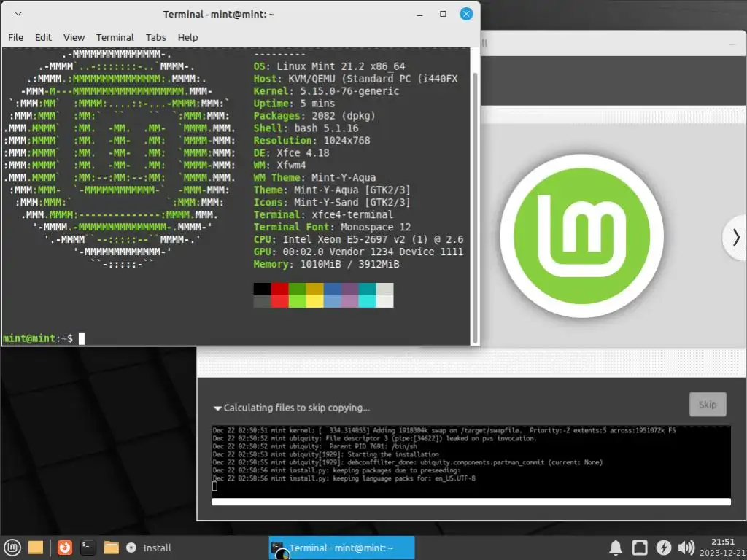Collapse the installer log details expander
The image size is (747, 560).
tap(217, 408)
